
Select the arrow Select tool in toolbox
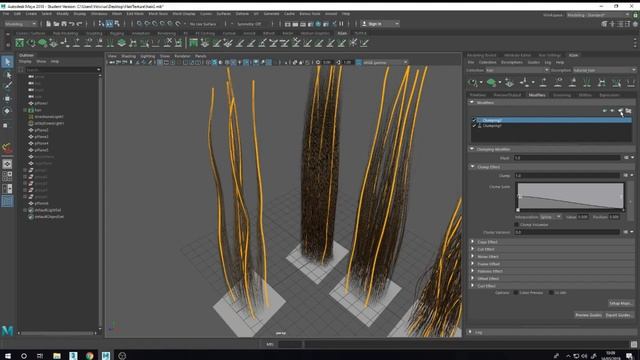point(7,62)
